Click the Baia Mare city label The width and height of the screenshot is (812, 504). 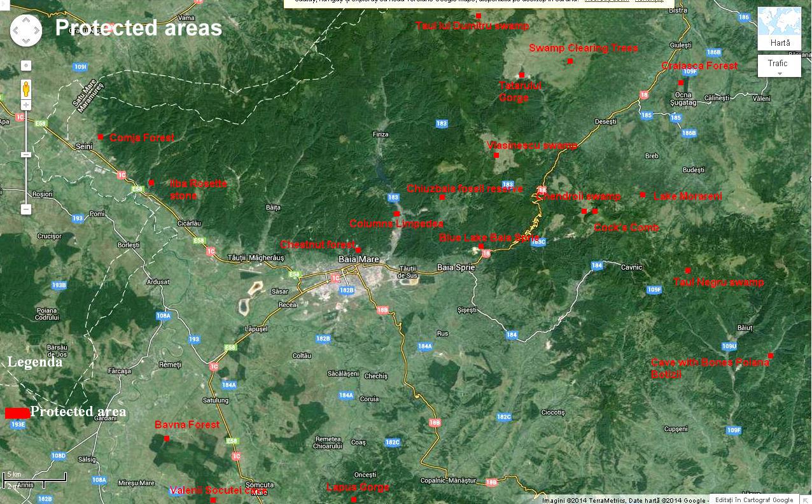(x=359, y=260)
